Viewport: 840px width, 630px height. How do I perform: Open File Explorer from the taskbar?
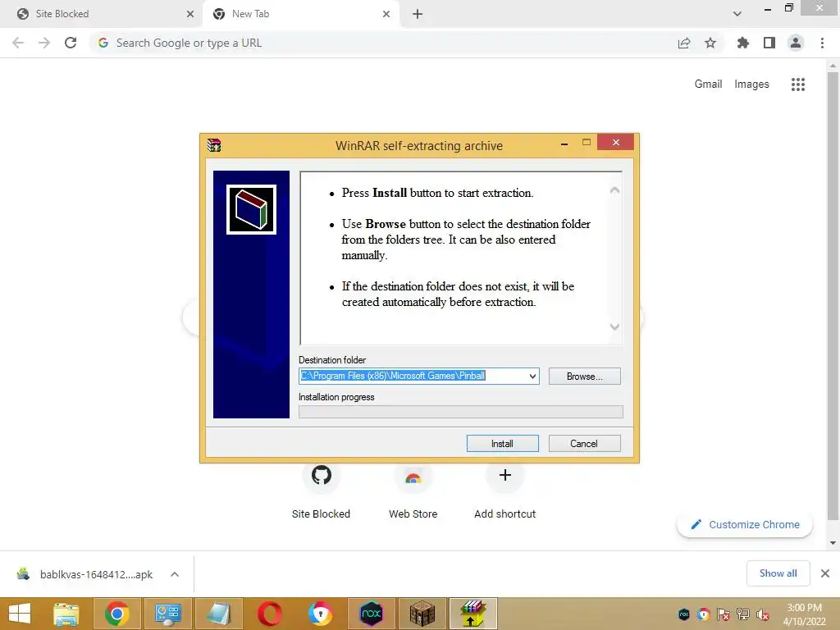pyautogui.click(x=66, y=614)
